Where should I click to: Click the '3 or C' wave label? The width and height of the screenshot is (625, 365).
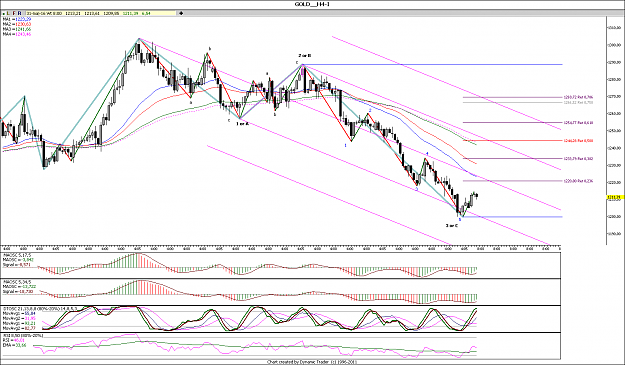tap(452, 226)
